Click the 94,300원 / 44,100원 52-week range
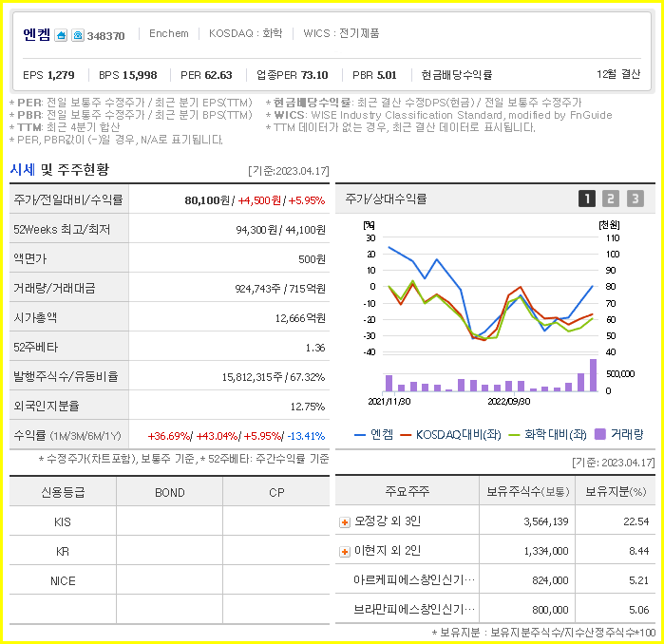664x644 pixels. (x=281, y=230)
